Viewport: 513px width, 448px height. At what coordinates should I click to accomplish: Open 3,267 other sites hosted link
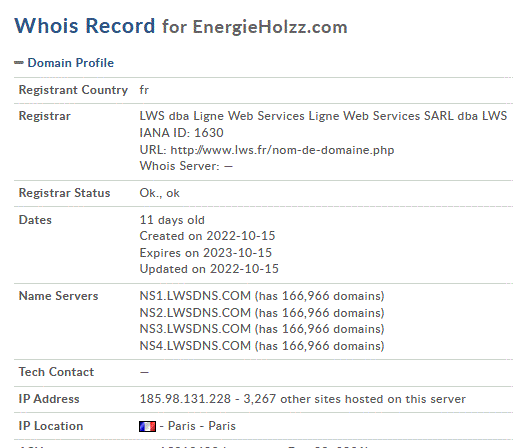pos(354,399)
